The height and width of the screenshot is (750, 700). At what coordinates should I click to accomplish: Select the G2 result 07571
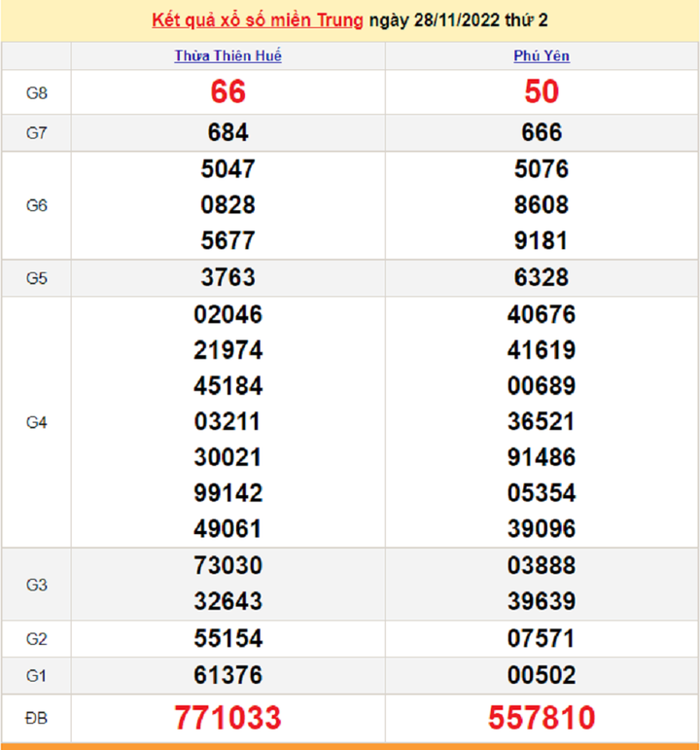(x=542, y=638)
